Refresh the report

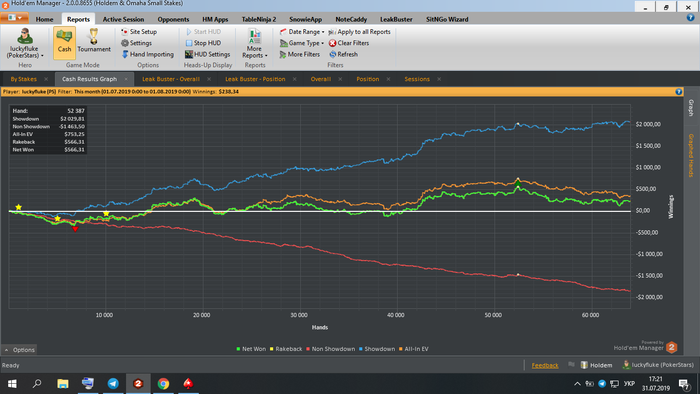(343, 54)
